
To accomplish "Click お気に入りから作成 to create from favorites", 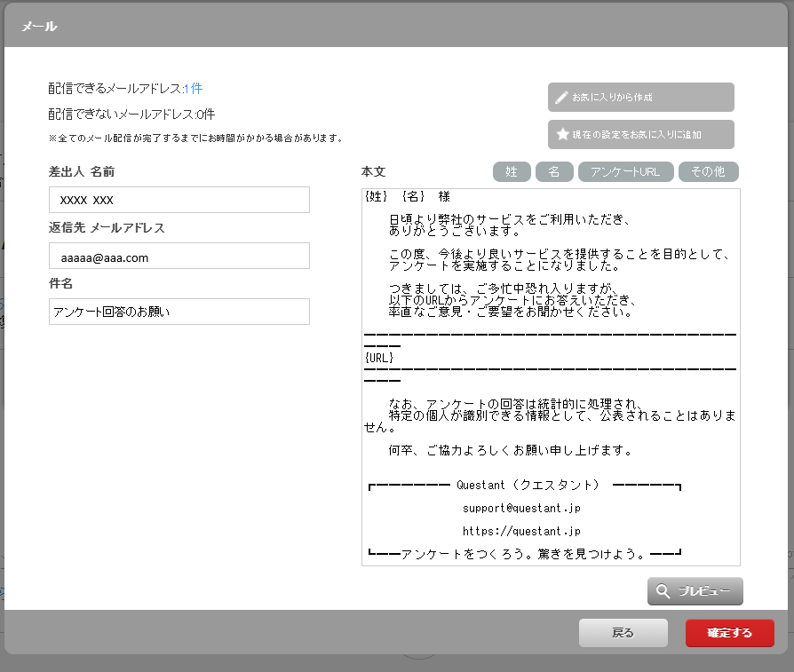I will [641, 97].
